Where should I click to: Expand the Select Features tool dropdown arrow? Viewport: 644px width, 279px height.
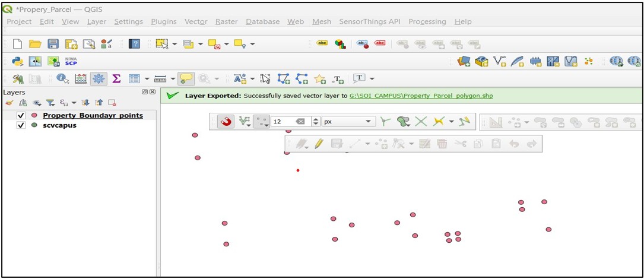coord(175,44)
